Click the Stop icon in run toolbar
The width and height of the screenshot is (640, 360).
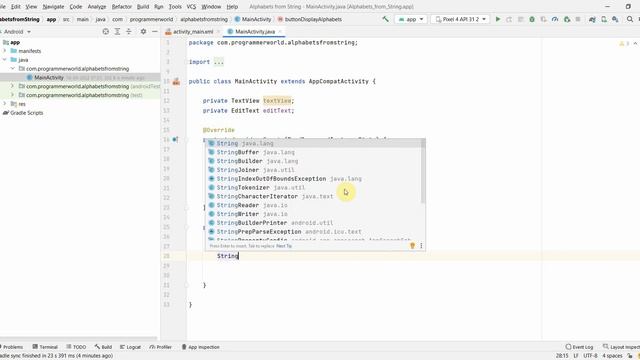(578, 19)
